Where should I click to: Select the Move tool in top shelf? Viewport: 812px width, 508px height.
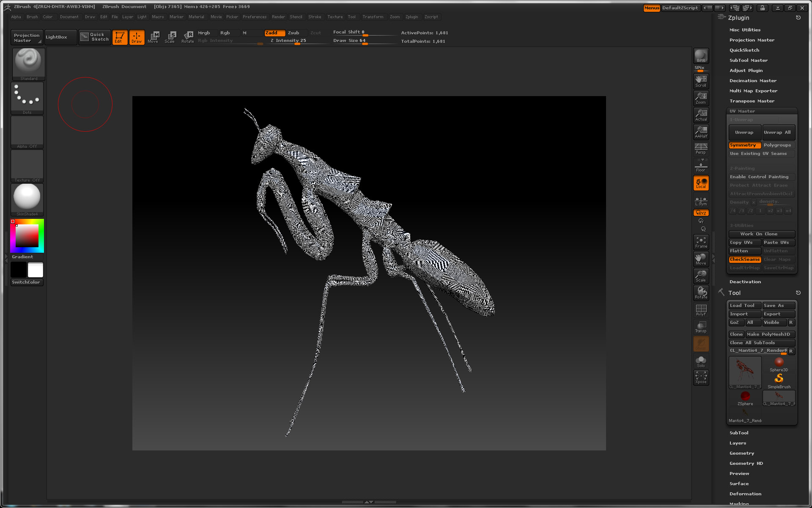click(153, 37)
